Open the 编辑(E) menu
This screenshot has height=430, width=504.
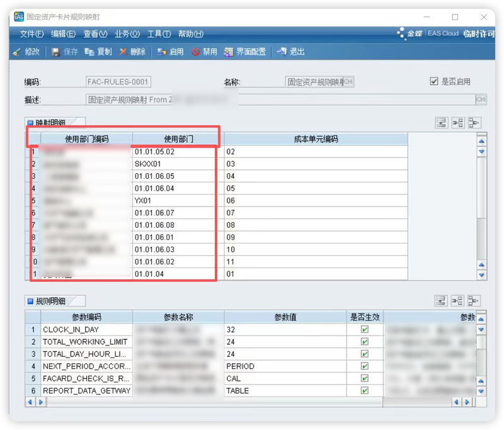[64, 34]
